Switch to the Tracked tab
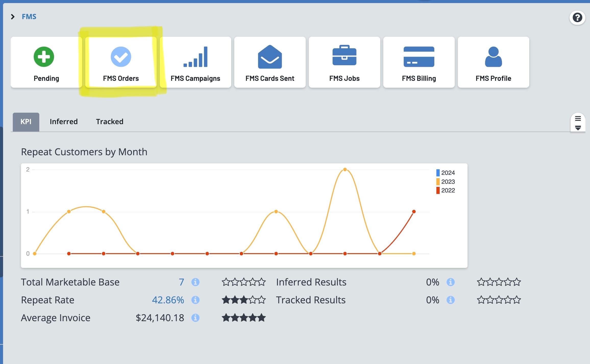The height and width of the screenshot is (364, 590). [109, 122]
